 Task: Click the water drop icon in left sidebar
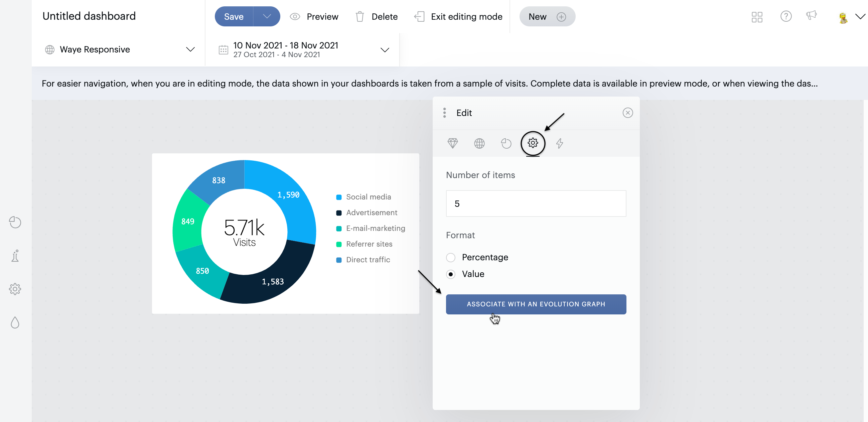coord(15,322)
